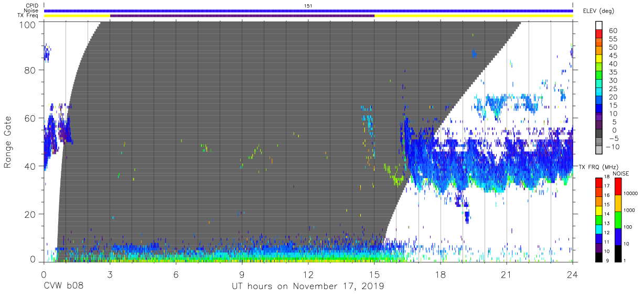Pick the cyan 12–13 MHz frequency swatch
This screenshot has height=297, width=644.
tap(599, 228)
